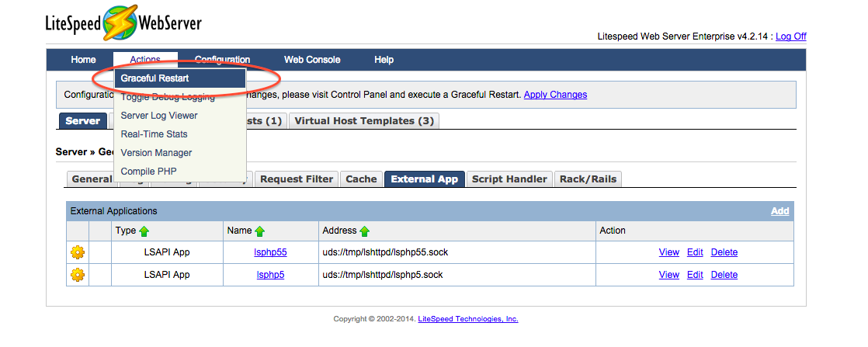Click the Log Off link
This screenshot has height=347, width=868.
coord(790,36)
